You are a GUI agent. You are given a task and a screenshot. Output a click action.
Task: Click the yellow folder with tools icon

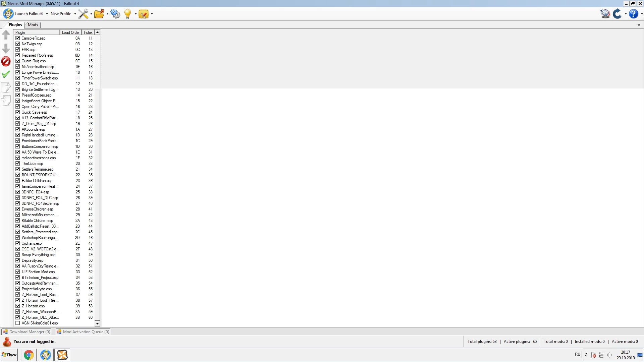tap(144, 14)
